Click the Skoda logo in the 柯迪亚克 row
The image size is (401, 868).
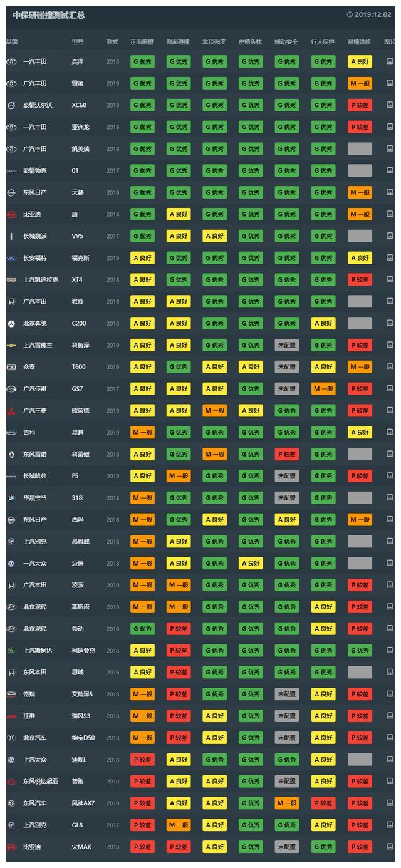(x=11, y=651)
